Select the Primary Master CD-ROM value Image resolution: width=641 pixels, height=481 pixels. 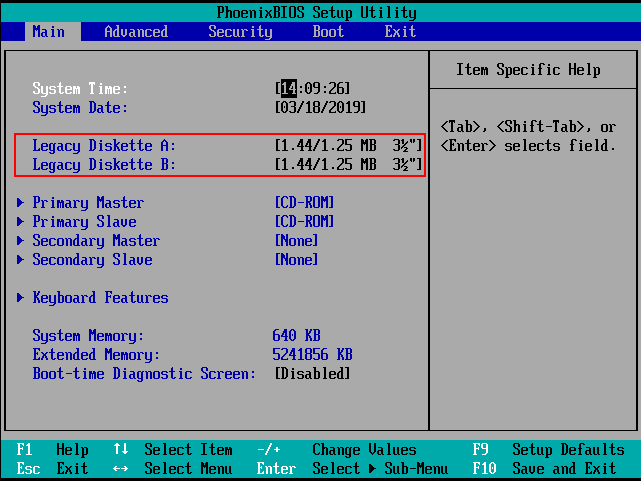[304, 203]
